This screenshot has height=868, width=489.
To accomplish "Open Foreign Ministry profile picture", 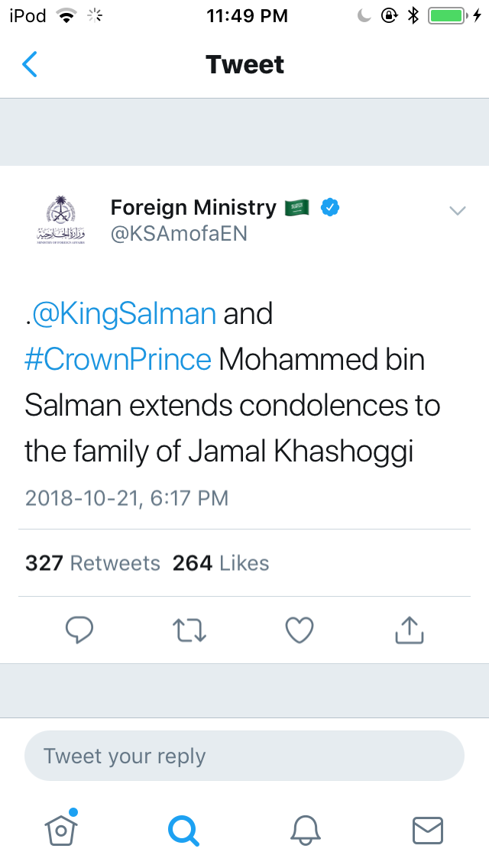I will point(60,220).
